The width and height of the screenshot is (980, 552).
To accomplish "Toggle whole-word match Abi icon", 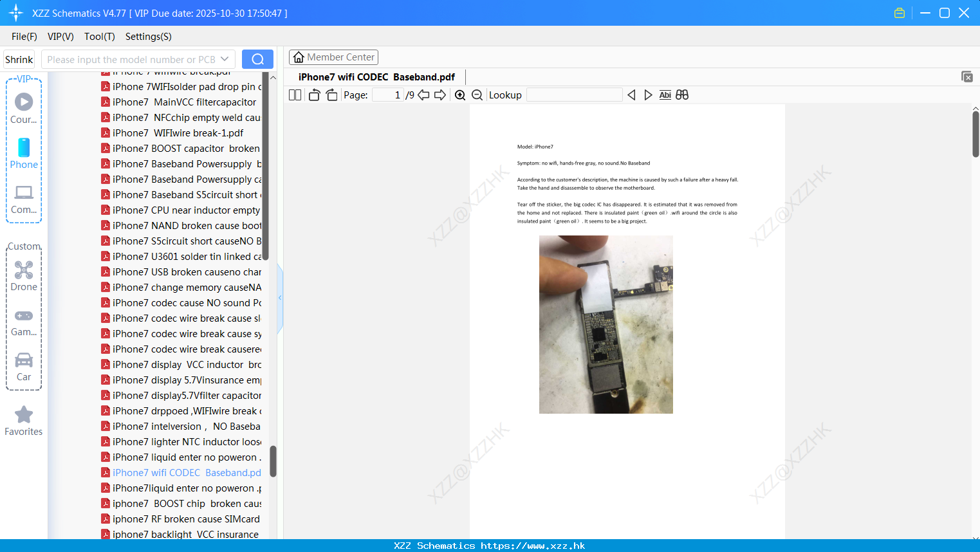I will (665, 95).
